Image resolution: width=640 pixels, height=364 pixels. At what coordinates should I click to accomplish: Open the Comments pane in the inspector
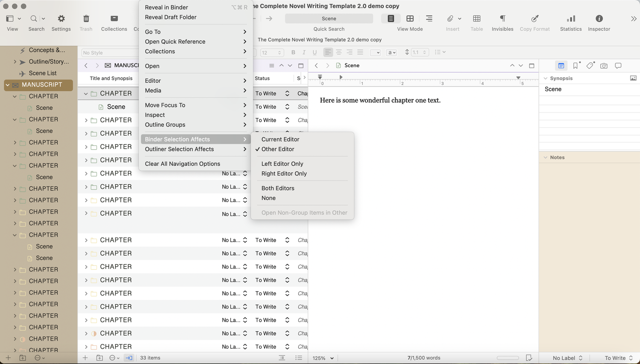pos(618,65)
